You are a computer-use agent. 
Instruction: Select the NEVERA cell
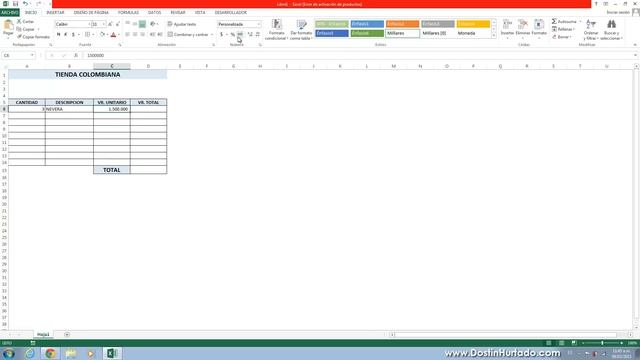click(69, 109)
